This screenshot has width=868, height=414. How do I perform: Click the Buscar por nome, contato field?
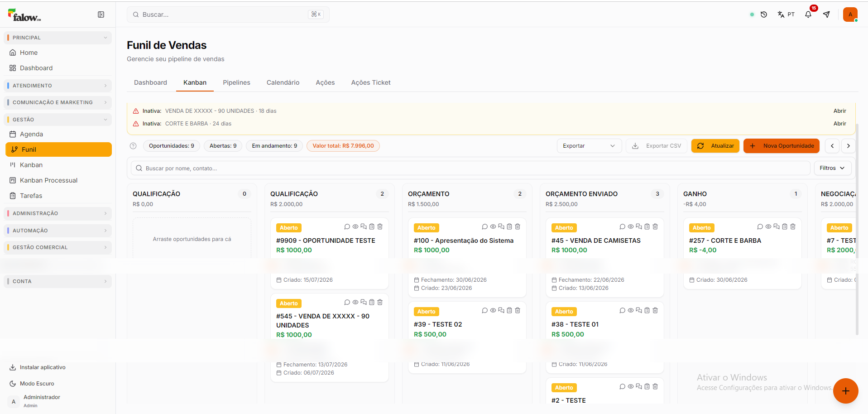coord(470,168)
